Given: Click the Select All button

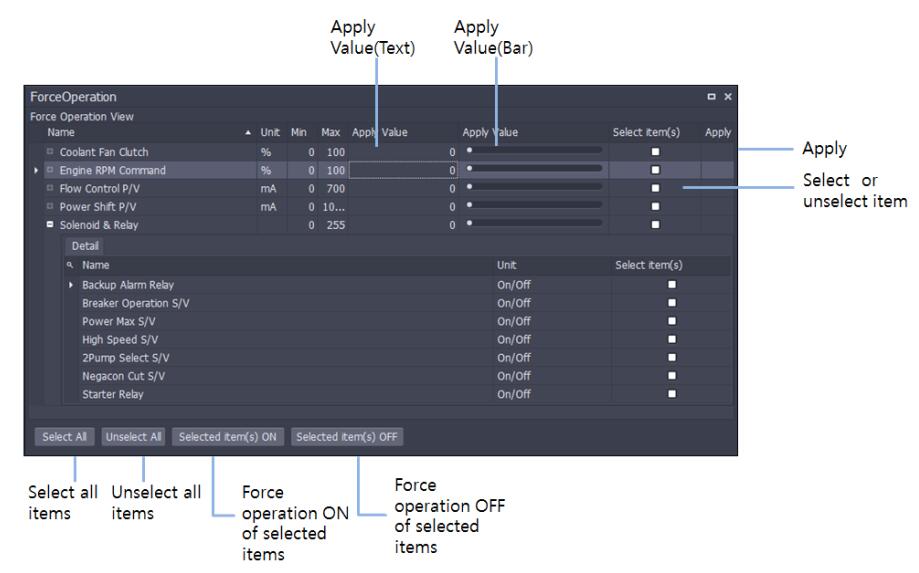Looking at the screenshot, I should [x=64, y=436].
